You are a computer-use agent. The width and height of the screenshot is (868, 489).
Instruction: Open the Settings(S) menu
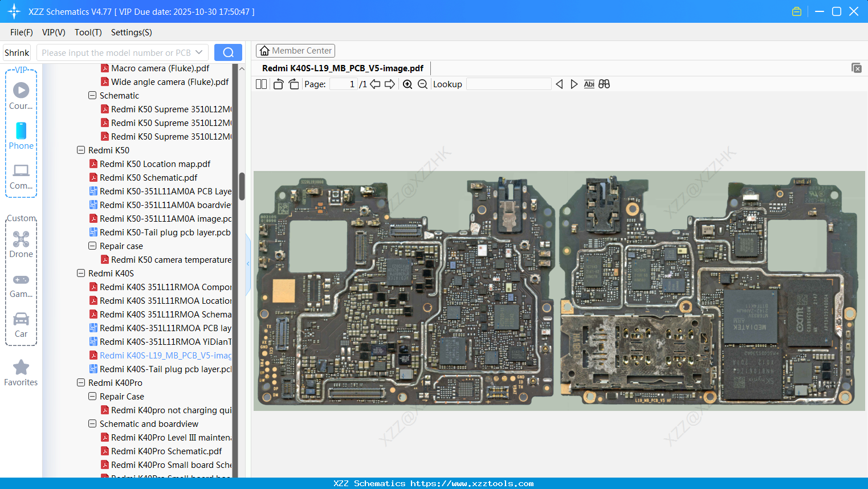point(131,32)
